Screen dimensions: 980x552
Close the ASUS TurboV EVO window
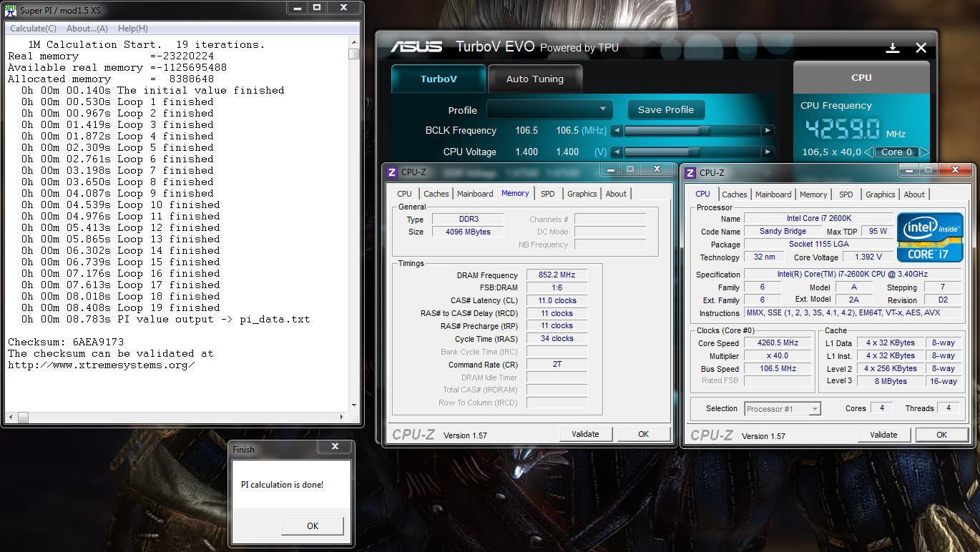pyautogui.click(x=921, y=48)
